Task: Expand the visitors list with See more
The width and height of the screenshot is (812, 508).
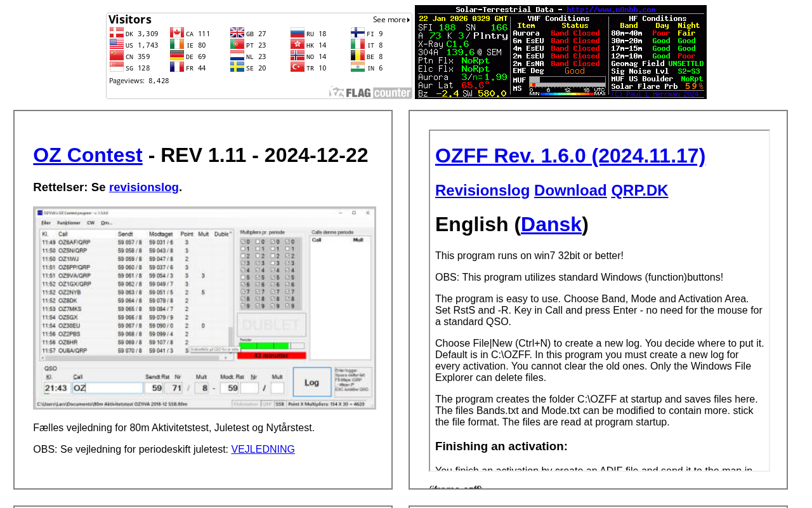Action: pyautogui.click(x=391, y=20)
